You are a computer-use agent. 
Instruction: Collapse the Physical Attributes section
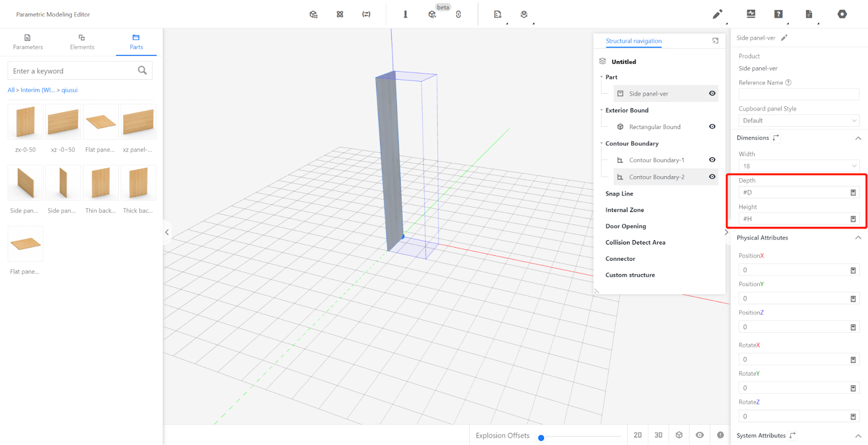[x=858, y=238]
